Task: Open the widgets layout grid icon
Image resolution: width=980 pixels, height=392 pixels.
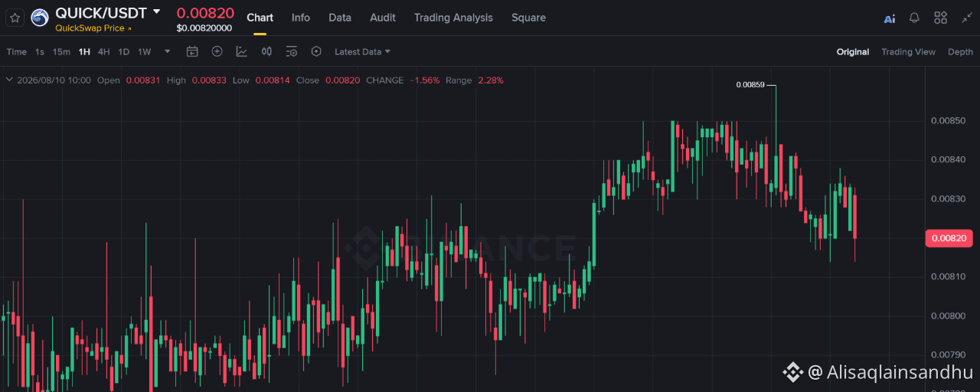Action: click(x=941, y=18)
